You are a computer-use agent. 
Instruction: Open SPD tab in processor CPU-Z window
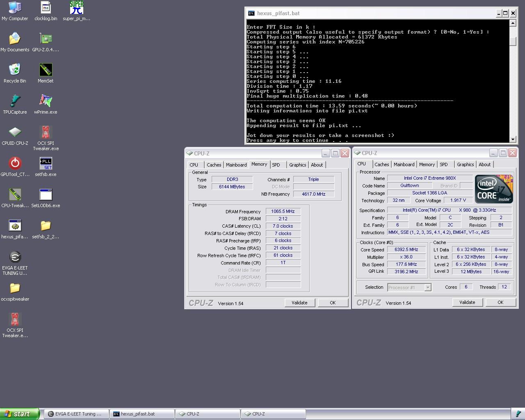[x=444, y=164]
